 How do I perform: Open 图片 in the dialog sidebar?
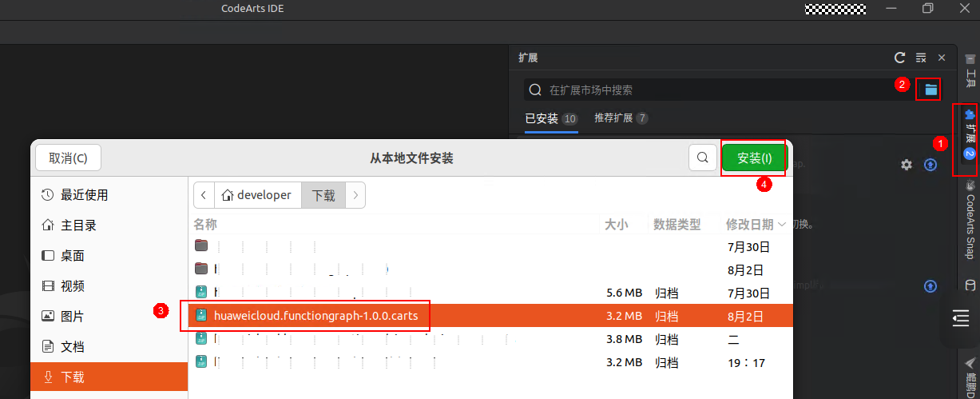109,317
